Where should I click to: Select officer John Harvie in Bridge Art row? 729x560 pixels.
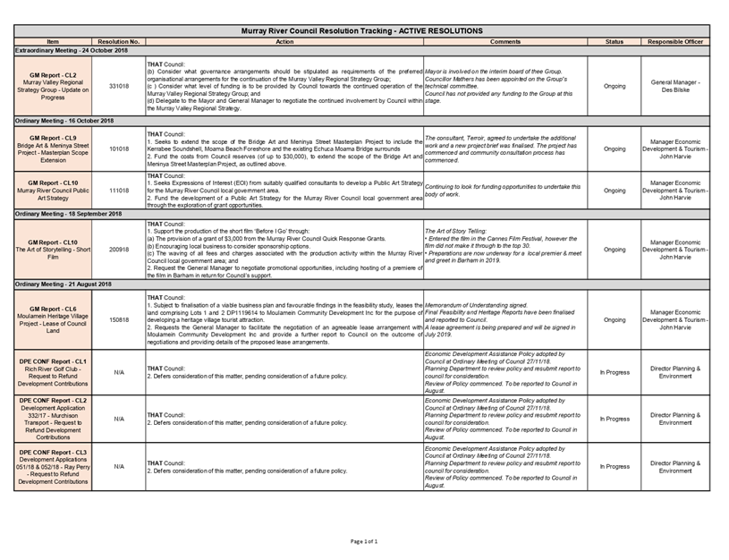tap(675, 148)
